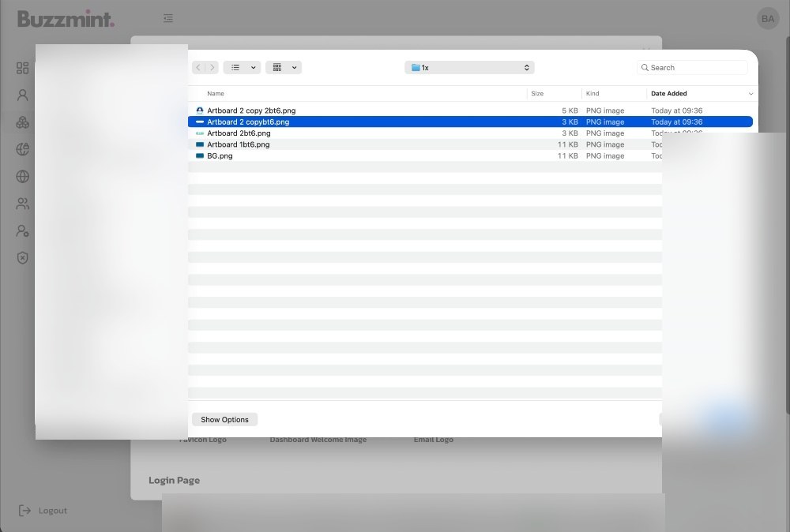Viewport: 790px width, 532px height.
Task: Sort by Date Added column
Action: click(668, 94)
